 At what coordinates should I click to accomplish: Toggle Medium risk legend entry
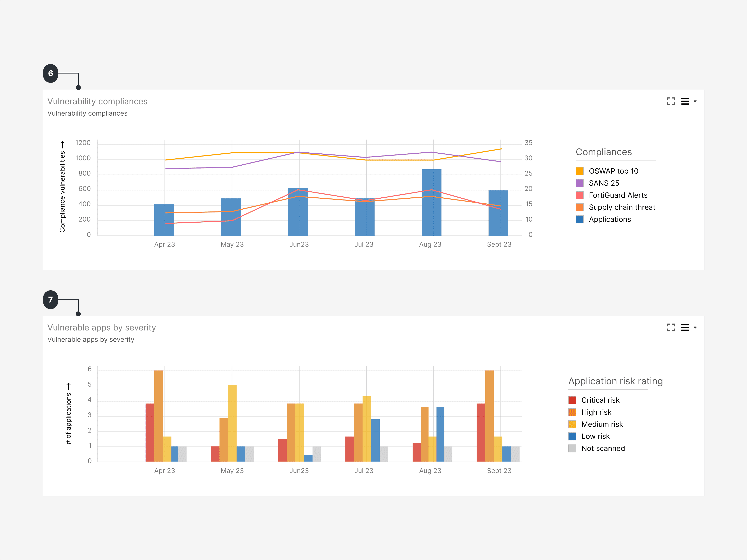click(x=602, y=424)
